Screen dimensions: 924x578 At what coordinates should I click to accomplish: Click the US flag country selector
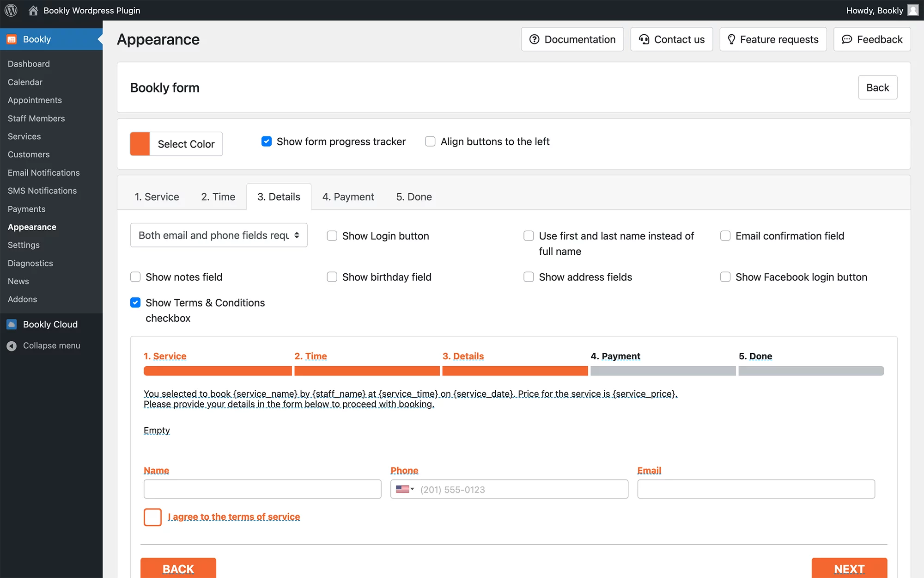405,489
